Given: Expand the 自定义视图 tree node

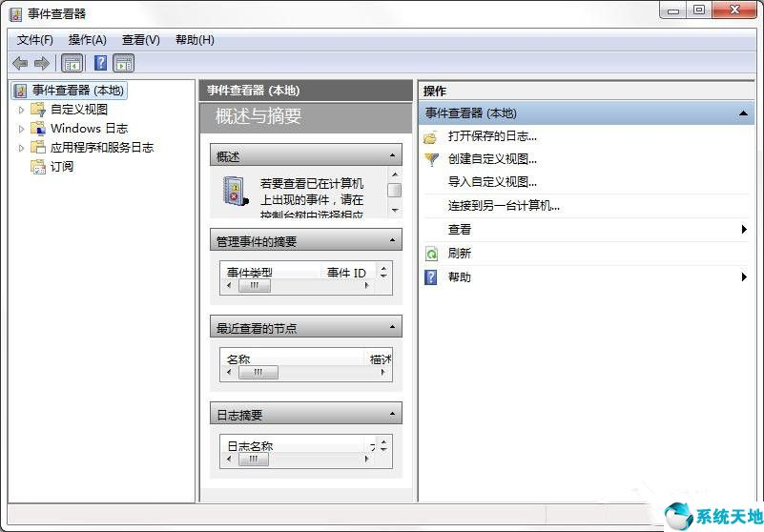Looking at the screenshot, I should point(21,110).
